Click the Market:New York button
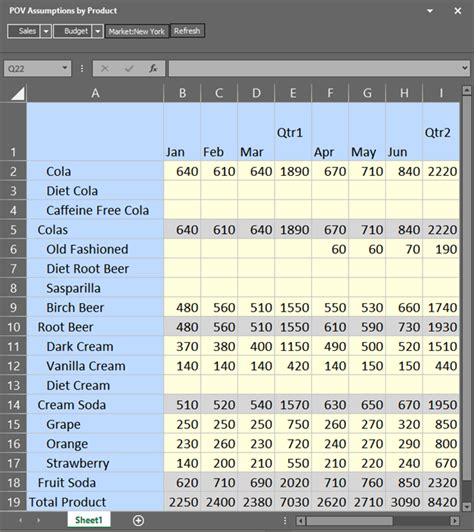 [137, 31]
